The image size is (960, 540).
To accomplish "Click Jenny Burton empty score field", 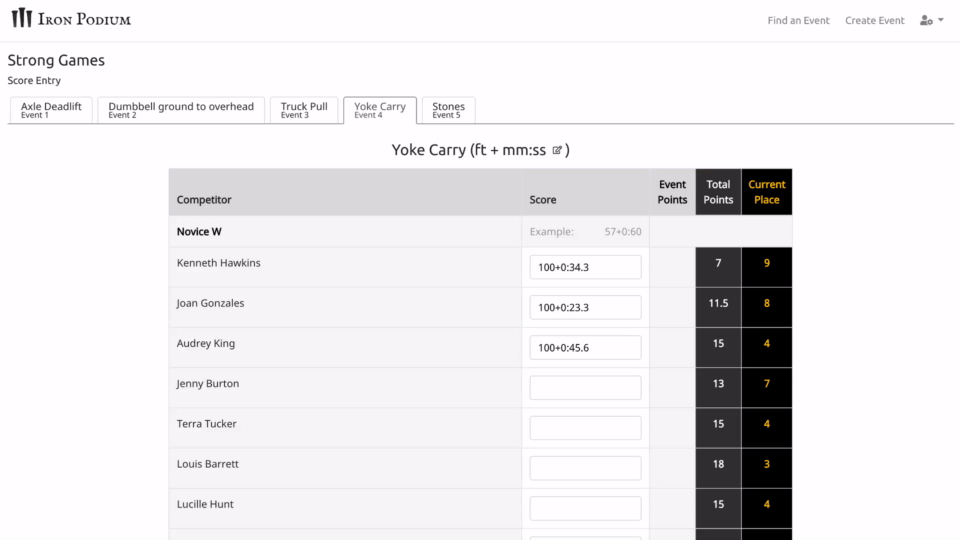I will 585,388.
